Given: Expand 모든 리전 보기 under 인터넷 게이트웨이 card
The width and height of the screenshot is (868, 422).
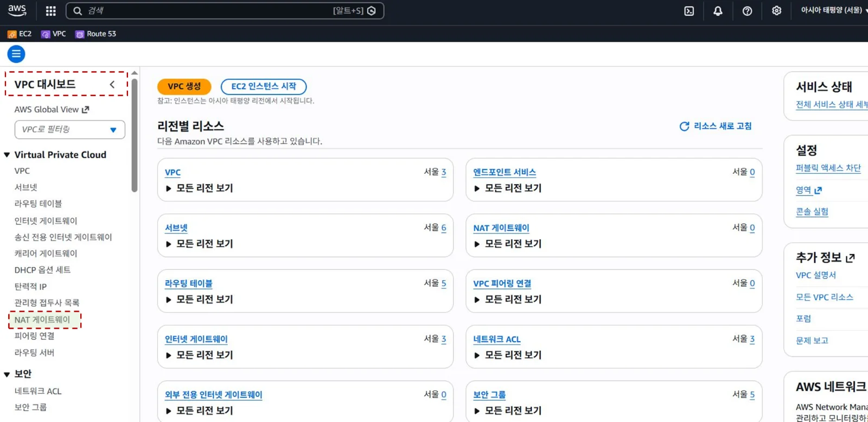Looking at the screenshot, I should pyautogui.click(x=199, y=355).
